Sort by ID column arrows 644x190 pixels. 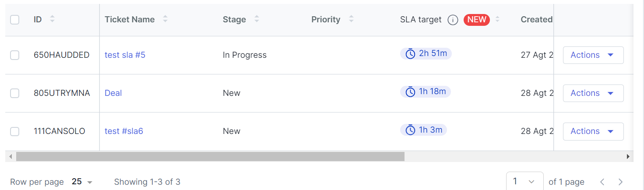click(x=53, y=19)
